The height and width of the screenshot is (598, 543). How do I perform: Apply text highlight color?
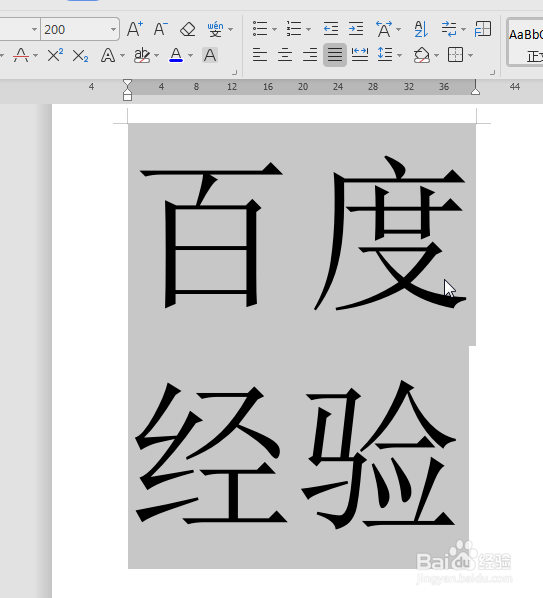pos(142,55)
